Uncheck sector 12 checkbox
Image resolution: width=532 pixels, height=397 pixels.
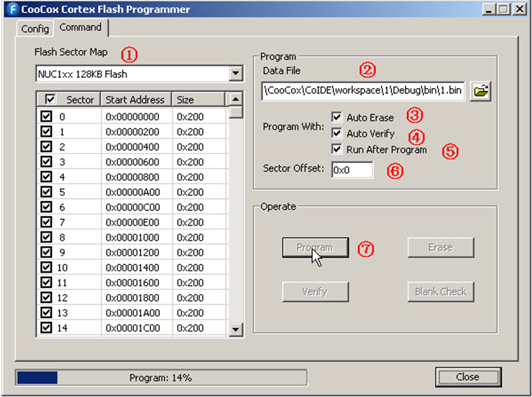click(x=46, y=297)
